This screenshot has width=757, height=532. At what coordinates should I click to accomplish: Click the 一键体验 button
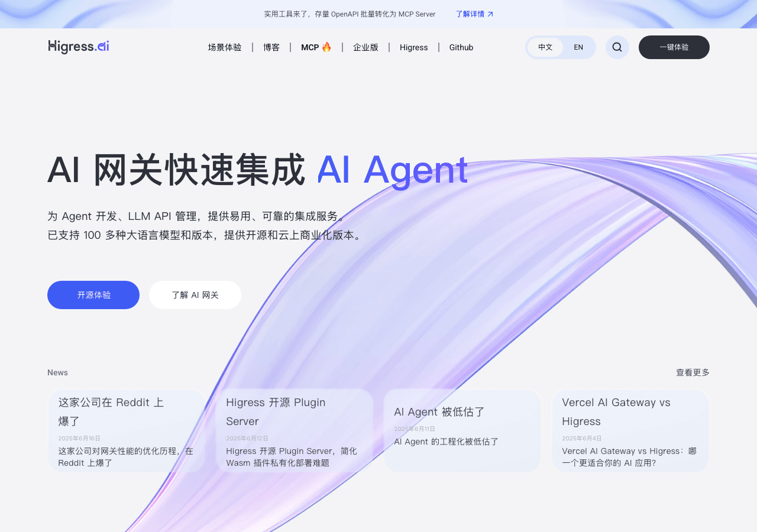(x=674, y=47)
